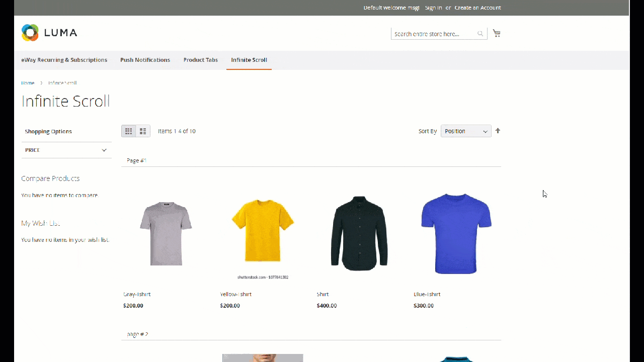Viewport: 644px width, 362px height.
Task: Select the grid view icon
Action: point(128,131)
